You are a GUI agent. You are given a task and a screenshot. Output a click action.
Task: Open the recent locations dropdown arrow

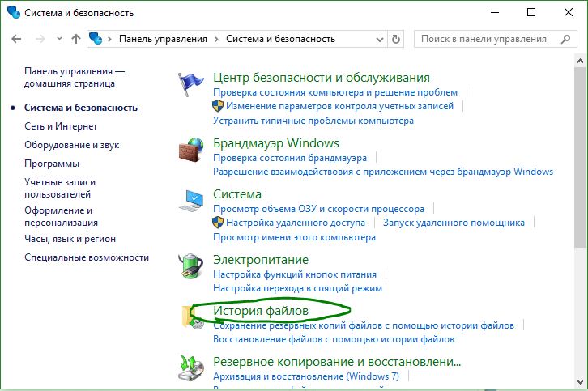59,39
